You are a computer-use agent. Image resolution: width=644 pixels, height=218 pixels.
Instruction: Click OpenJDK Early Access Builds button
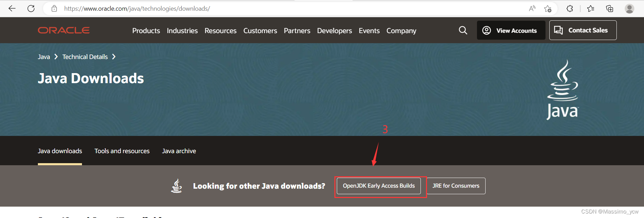coord(379,186)
